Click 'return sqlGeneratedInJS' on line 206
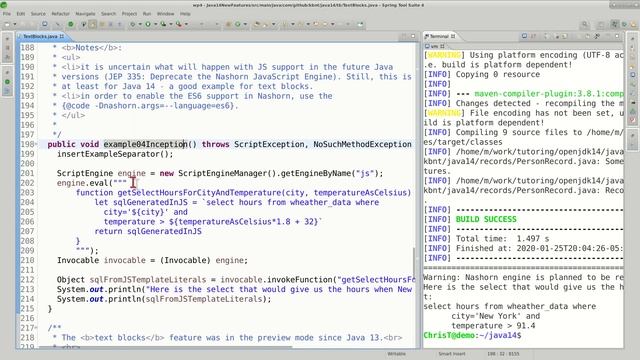640x360 pixels. pyautogui.click(x=148, y=231)
